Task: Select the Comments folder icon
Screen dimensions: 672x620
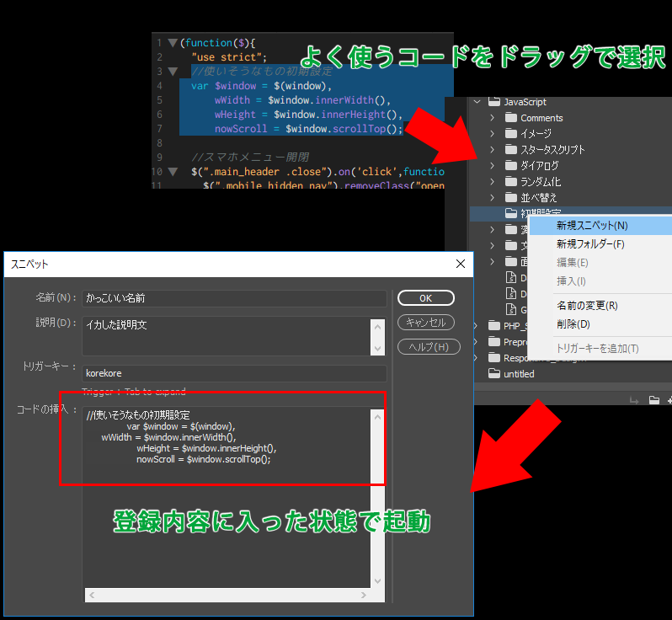Action: point(510,118)
